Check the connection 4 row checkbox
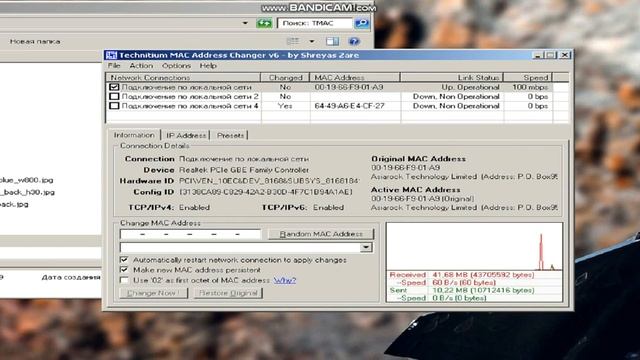 tap(114, 106)
